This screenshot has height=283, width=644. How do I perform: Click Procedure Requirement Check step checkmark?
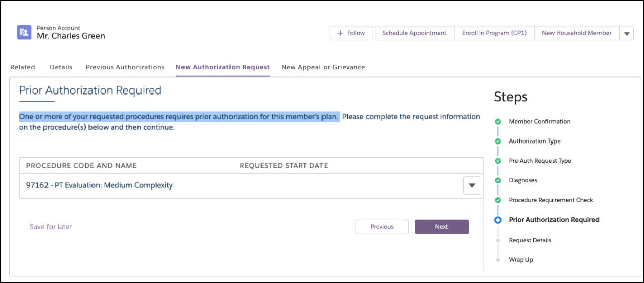498,200
